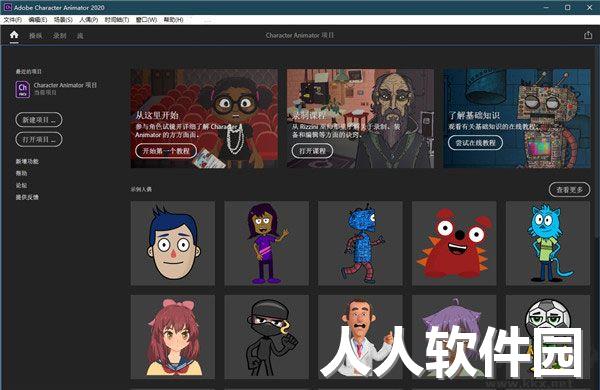This screenshot has height=390, width=600.
Task: Open the bearded man course banner
Action: click(360, 118)
